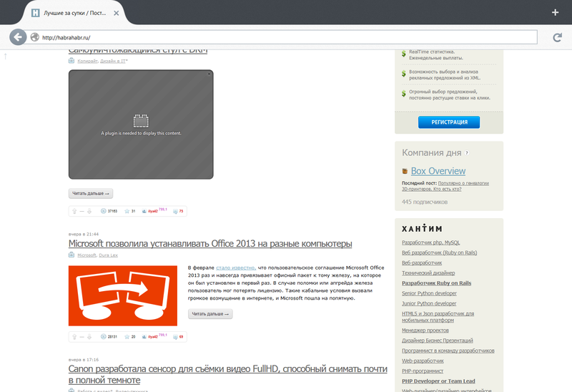Click ilya42 author name in Office post

pos(153,337)
